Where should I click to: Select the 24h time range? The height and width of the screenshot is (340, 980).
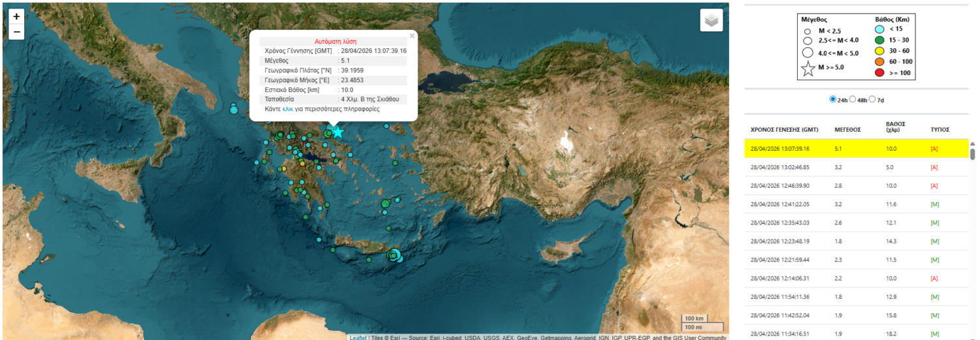click(832, 100)
